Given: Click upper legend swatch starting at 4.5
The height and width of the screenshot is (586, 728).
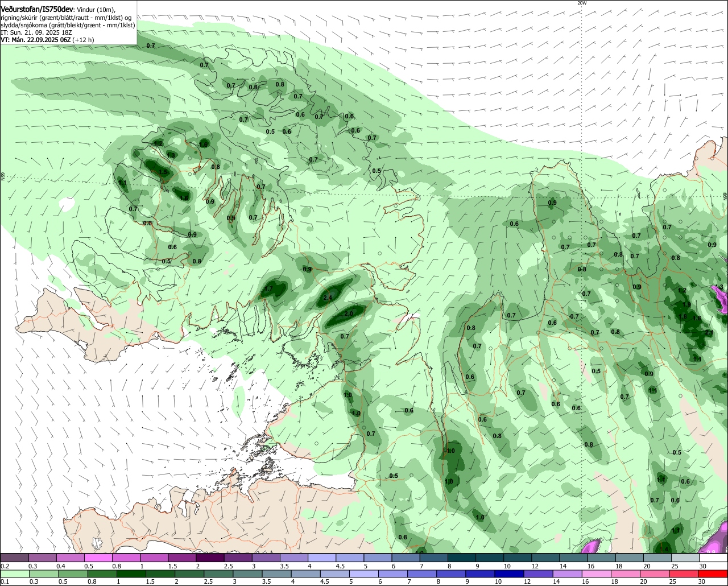Looking at the screenshot, I should [x=349, y=558].
